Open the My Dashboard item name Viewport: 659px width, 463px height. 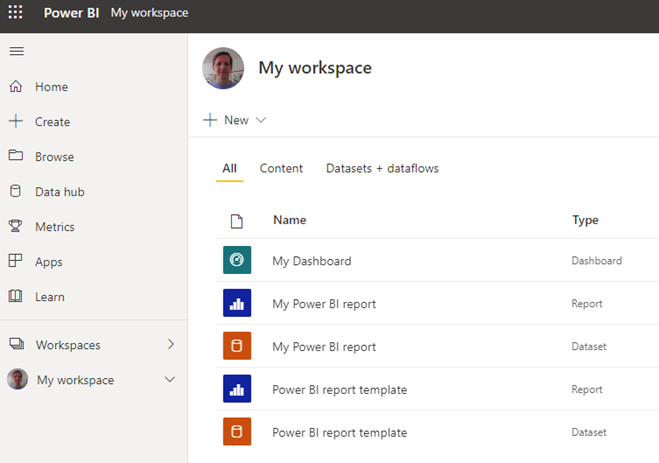(x=312, y=261)
